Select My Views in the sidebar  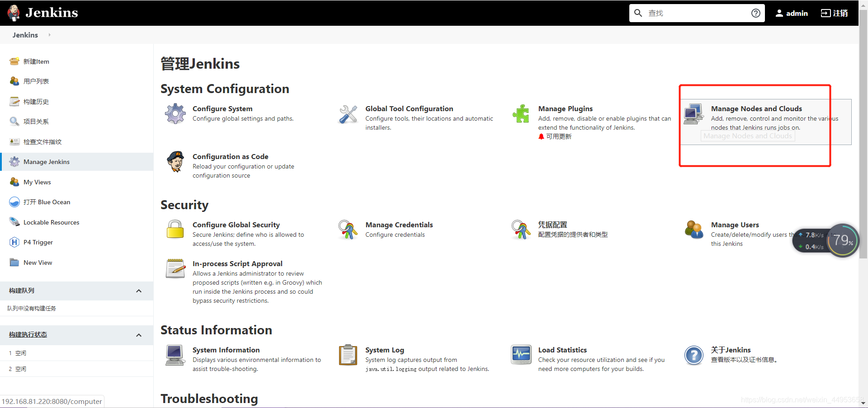[x=37, y=182]
